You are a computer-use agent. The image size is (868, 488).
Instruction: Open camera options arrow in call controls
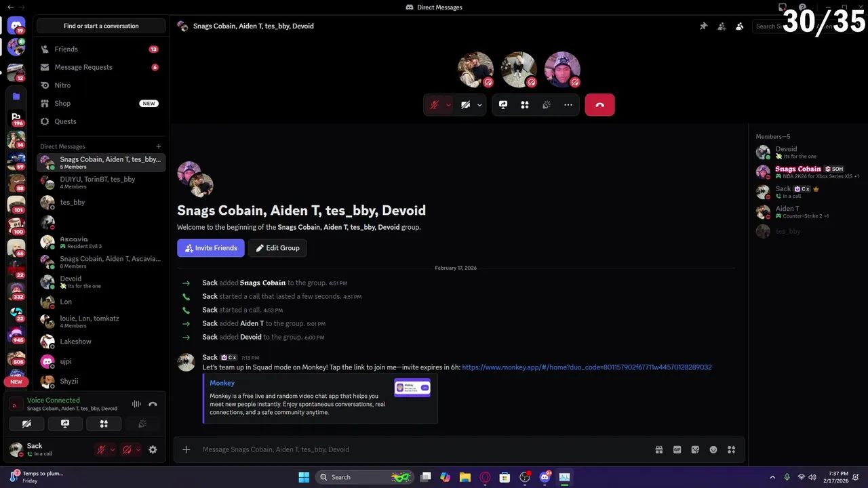pyautogui.click(x=479, y=105)
